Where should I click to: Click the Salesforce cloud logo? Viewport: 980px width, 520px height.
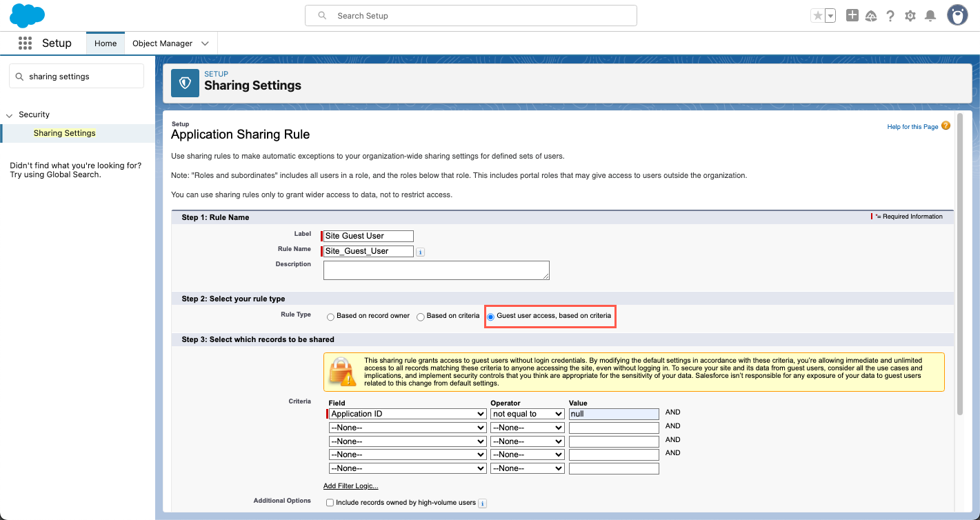28,15
